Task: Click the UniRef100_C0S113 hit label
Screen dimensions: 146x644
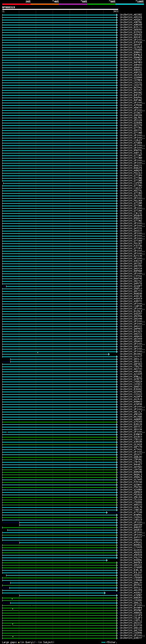Action: point(131,394)
